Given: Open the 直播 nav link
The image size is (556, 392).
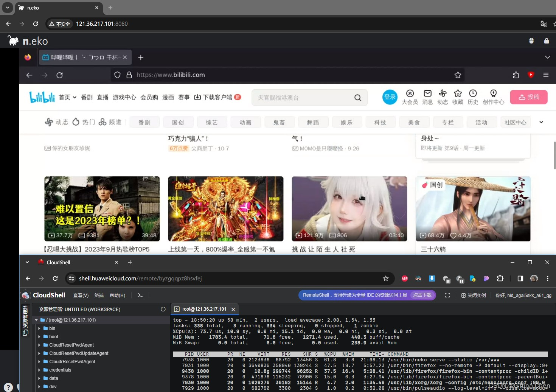Looking at the screenshot, I should (x=103, y=97).
